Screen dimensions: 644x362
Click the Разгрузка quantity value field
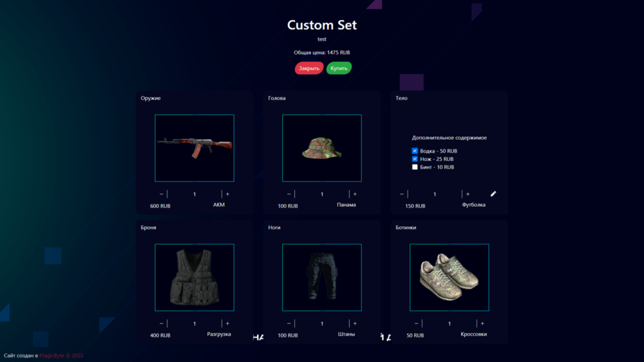coord(194,323)
